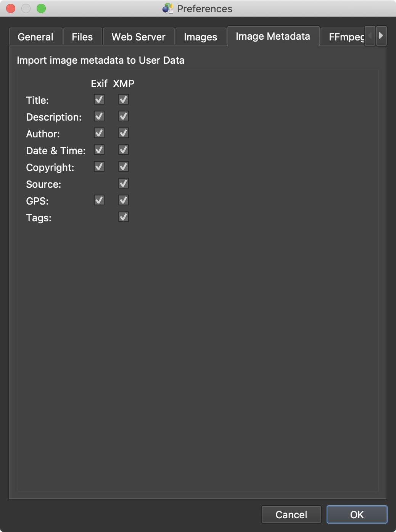This screenshot has width=396, height=532.
Task: Switch to the Web Server tab
Action: click(x=138, y=37)
